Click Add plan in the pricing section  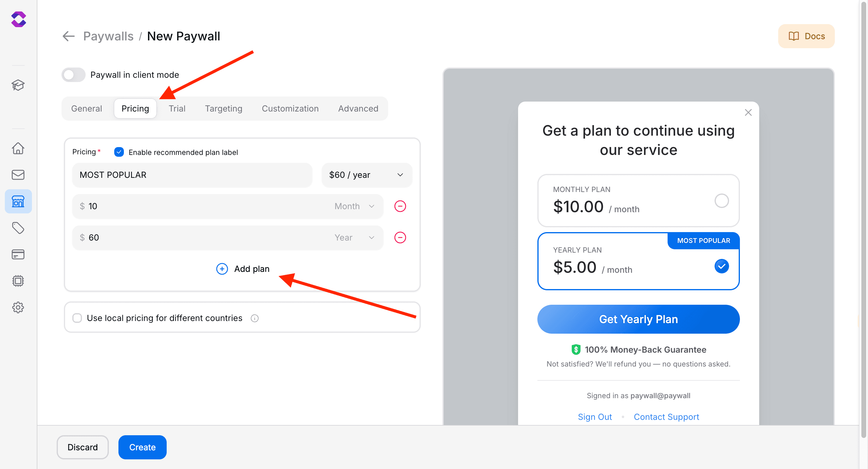point(242,269)
